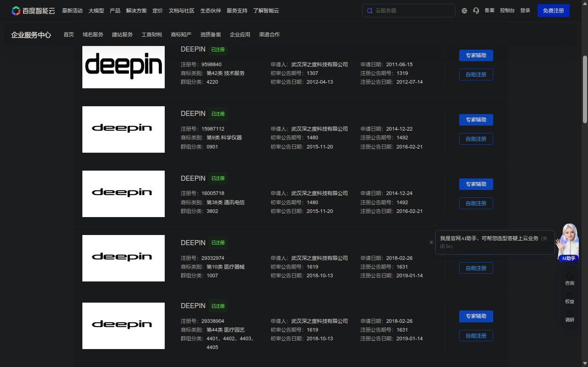This screenshot has height=367, width=588.
Task: Go to 首页 in service center nav
Action: click(69, 34)
